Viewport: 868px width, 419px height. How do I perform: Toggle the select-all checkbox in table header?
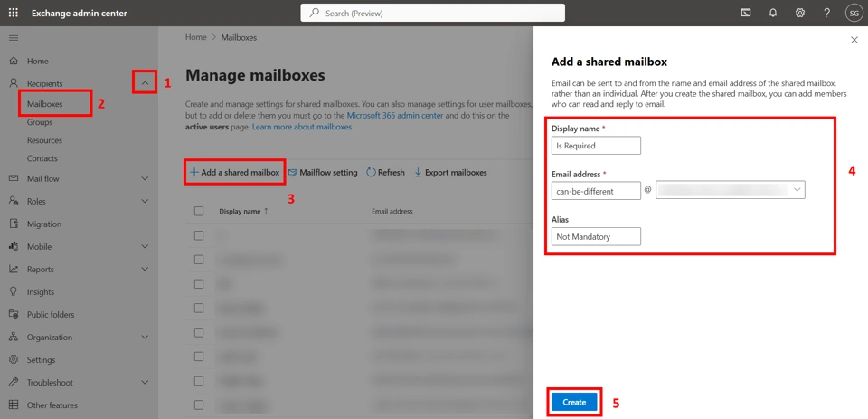point(199,211)
